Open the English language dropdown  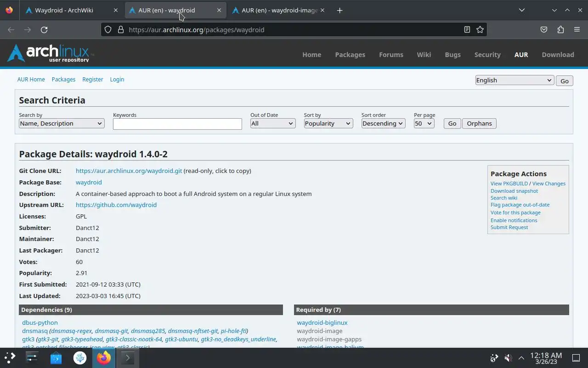(x=514, y=80)
